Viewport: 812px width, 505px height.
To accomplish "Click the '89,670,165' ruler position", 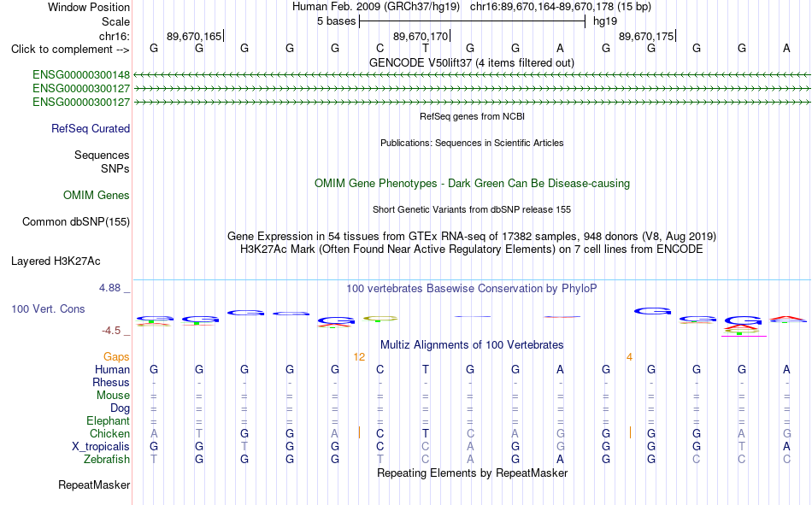I will click(194, 36).
